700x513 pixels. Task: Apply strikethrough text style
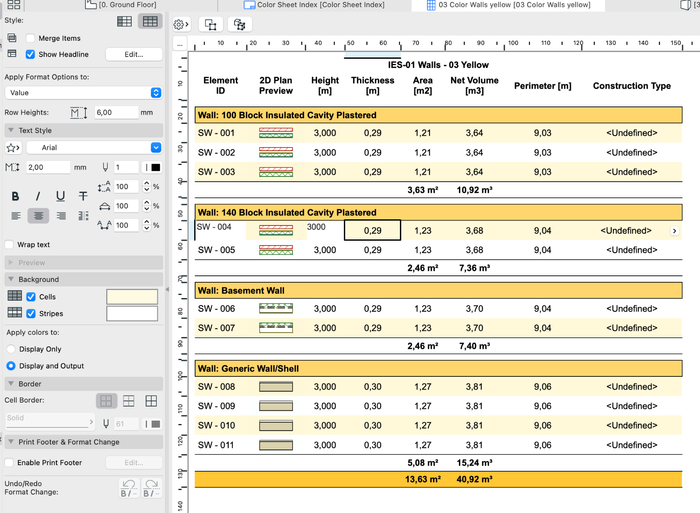click(83, 196)
